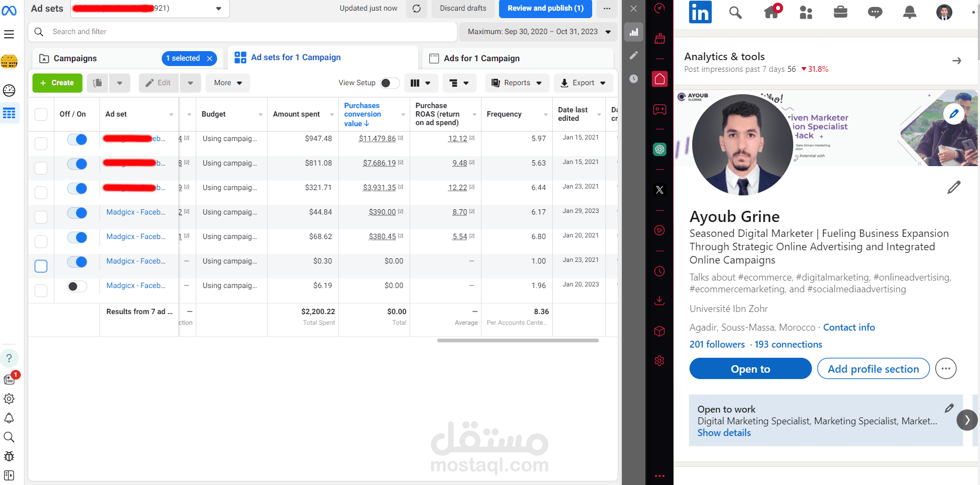Toggle the View Setup switch
Image resolution: width=980 pixels, height=485 pixels.
coord(390,83)
